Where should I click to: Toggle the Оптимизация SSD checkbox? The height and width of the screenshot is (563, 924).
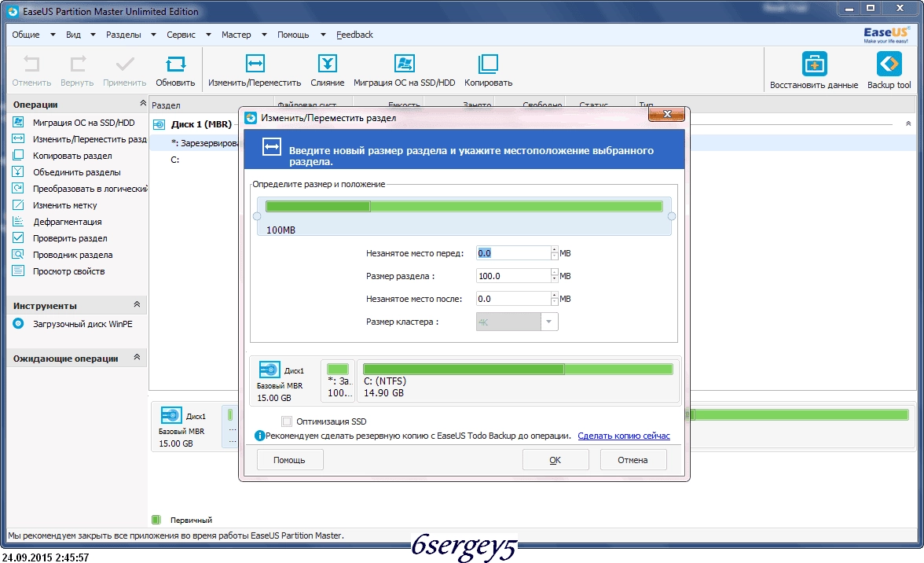point(287,421)
